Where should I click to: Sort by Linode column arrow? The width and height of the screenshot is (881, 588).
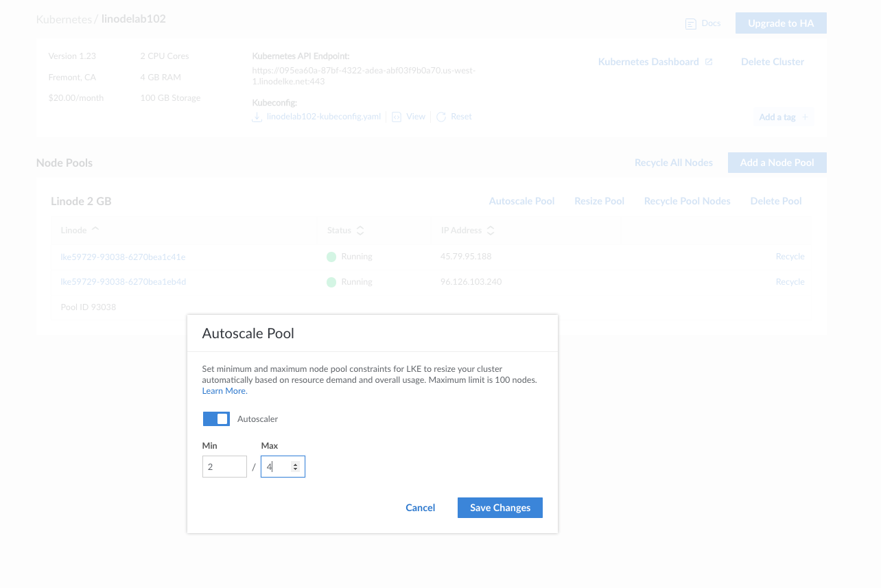(95, 230)
